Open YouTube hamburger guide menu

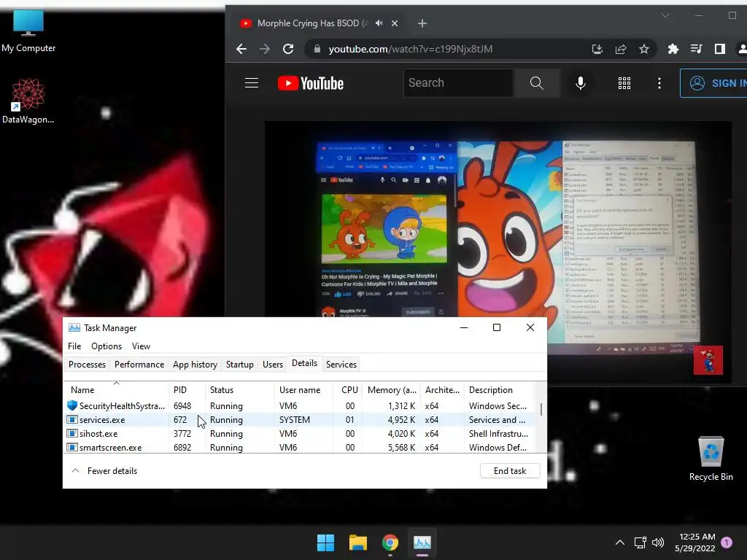[x=252, y=83]
